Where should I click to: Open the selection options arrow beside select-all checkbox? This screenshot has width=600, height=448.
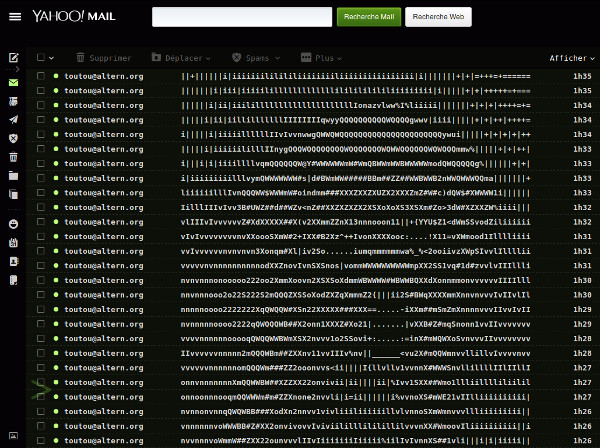tap(51, 58)
